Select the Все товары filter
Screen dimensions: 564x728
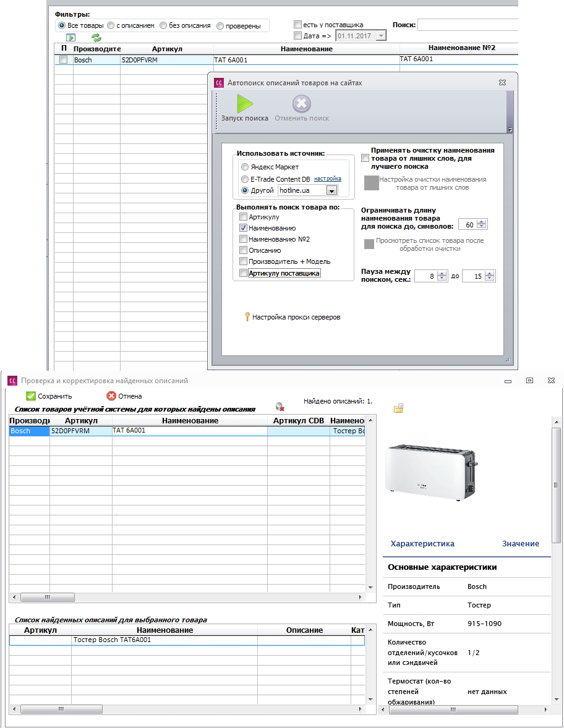click(x=61, y=25)
